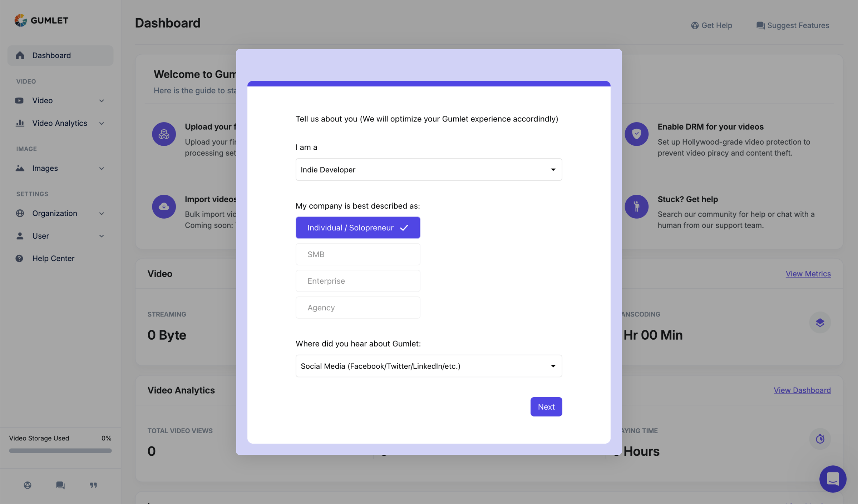This screenshot has width=858, height=504.
Task: Expand the Video sidebar chevron
Action: [102, 101]
